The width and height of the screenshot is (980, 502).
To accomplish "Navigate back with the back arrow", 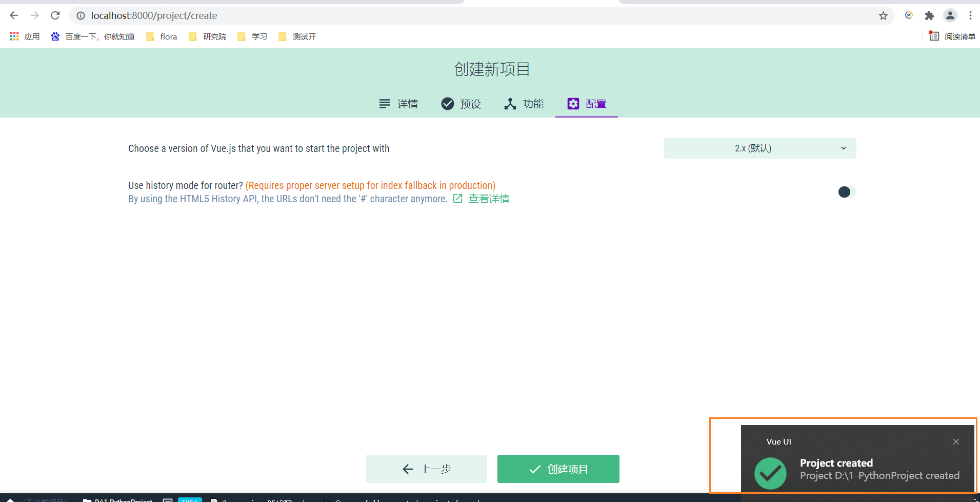I will (x=14, y=15).
